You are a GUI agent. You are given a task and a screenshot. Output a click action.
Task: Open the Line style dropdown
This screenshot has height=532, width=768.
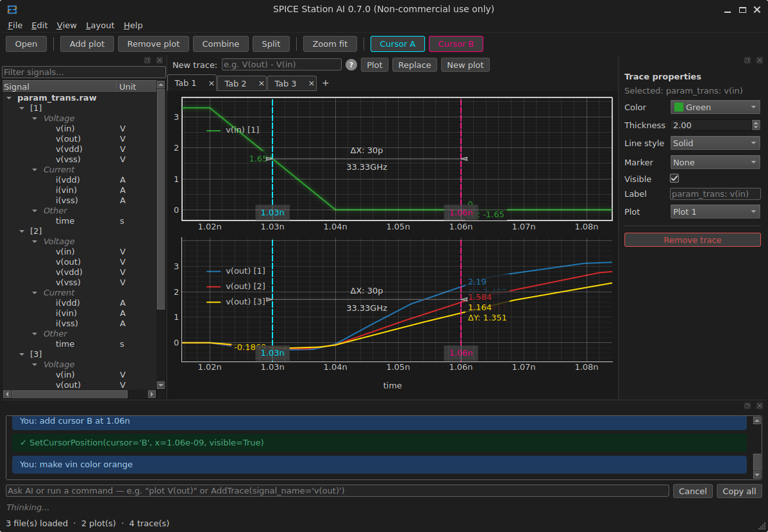coord(715,143)
